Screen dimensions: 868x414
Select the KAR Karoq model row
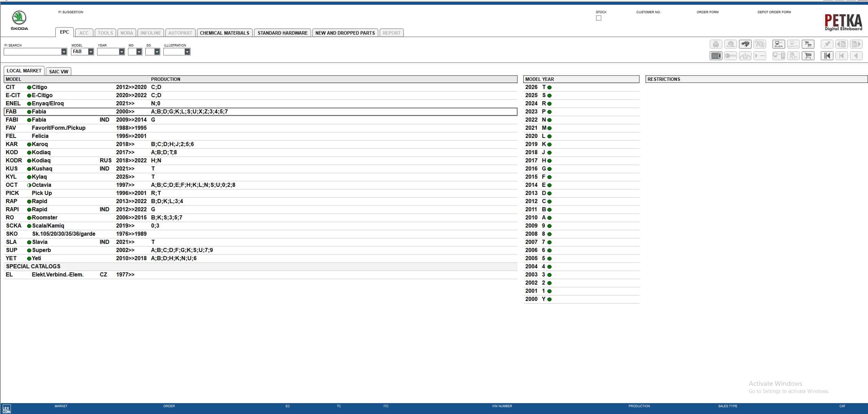point(260,144)
